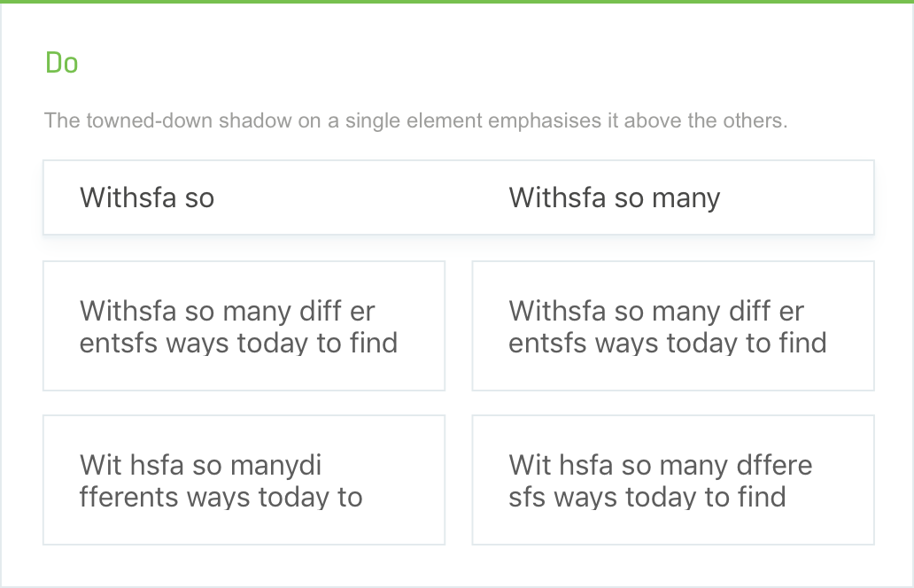Open middle-left card reading "Withsfa so many diff er"
The image size is (914, 588).
click(244, 326)
